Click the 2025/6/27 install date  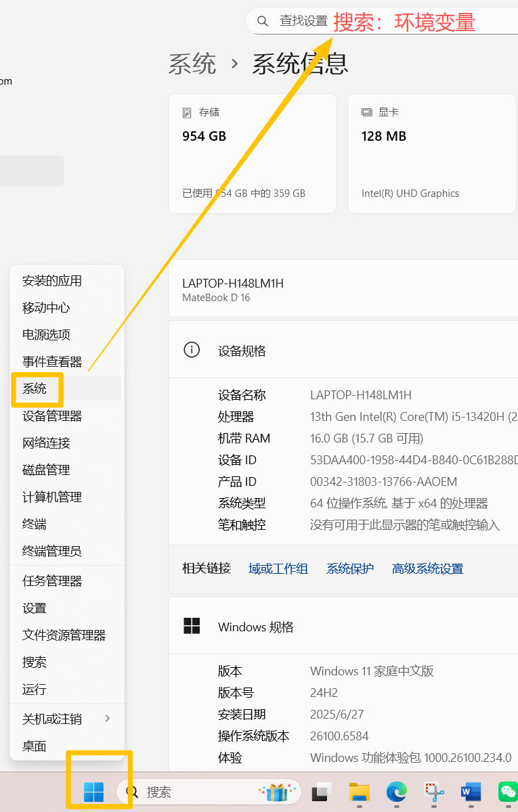pyautogui.click(x=337, y=714)
